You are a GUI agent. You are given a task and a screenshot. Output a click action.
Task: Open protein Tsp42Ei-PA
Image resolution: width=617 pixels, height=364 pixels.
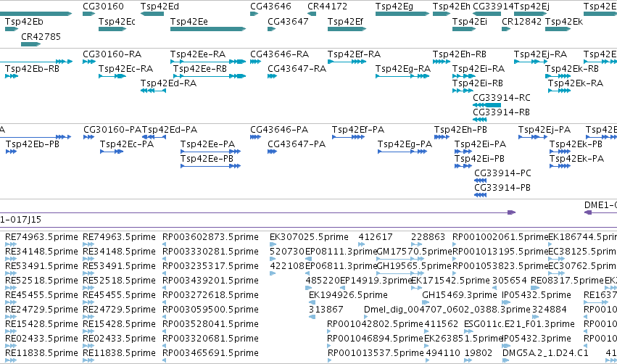(x=481, y=144)
